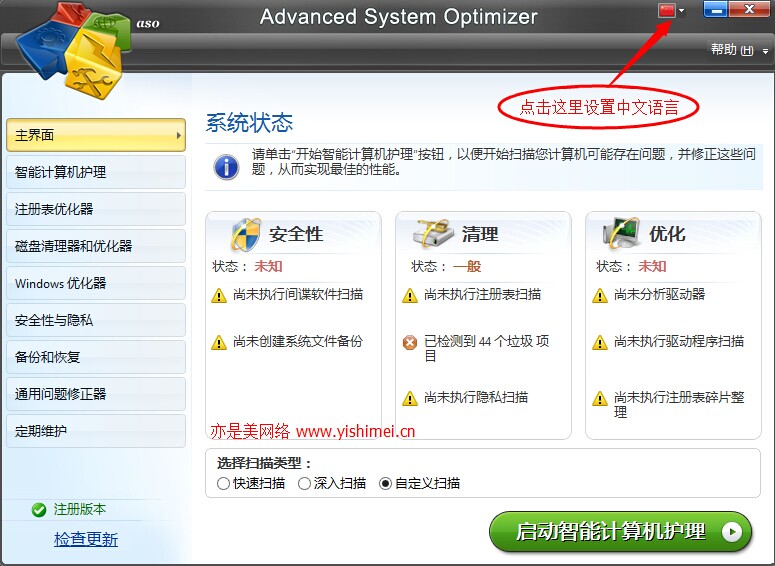Click the red error icon beside 44 junk items
The height and width of the screenshot is (566, 775).
click(410, 342)
